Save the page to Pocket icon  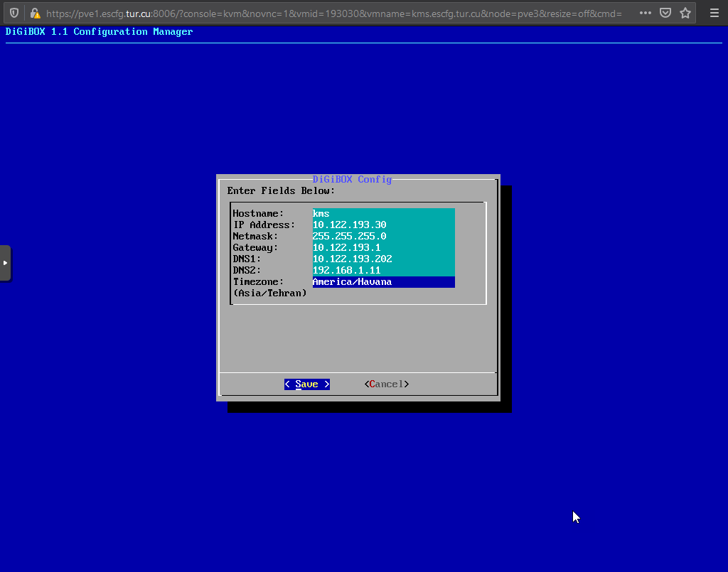click(x=665, y=13)
